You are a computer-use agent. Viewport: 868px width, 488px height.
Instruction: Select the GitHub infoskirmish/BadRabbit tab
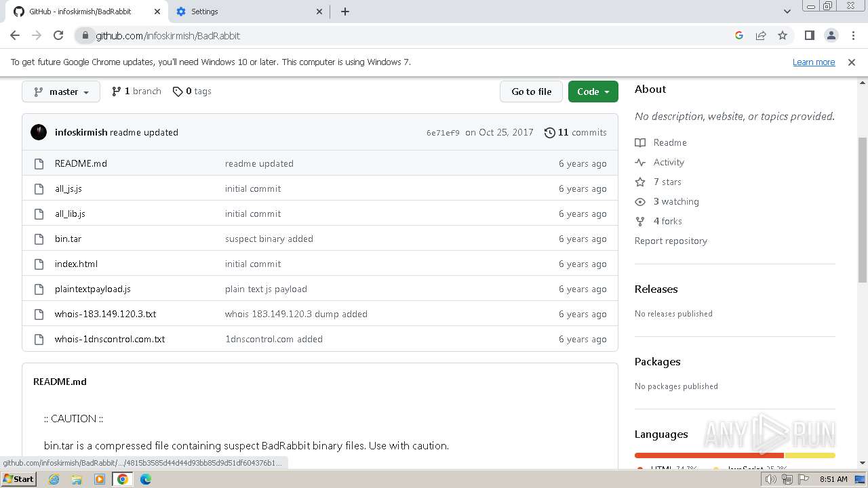pyautogui.click(x=87, y=12)
